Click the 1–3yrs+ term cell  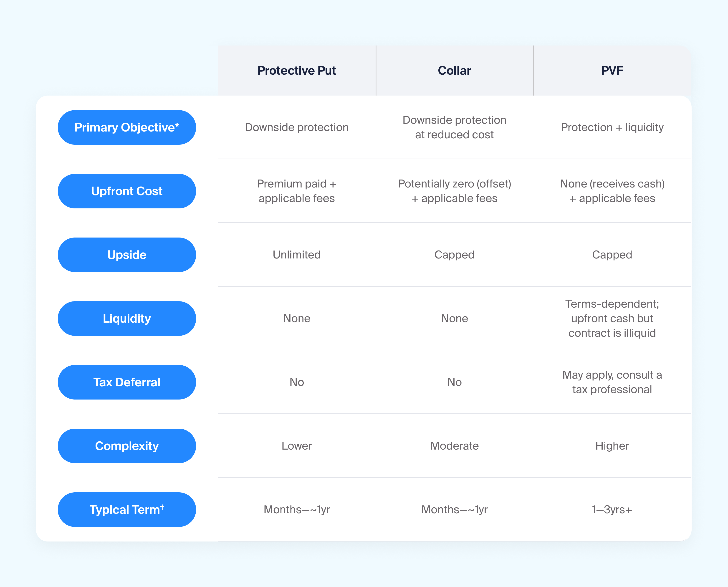tap(612, 510)
